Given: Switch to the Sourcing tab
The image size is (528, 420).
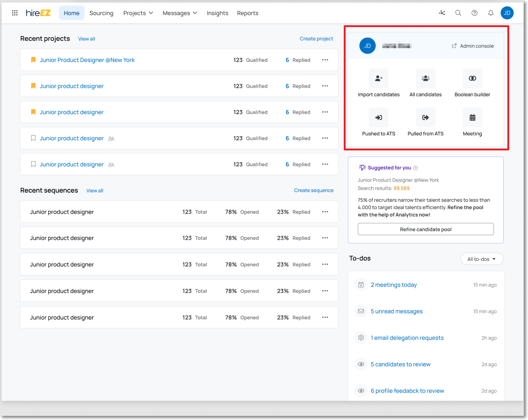Looking at the screenshot, I should pyautogui.click(x=101, y=13).
